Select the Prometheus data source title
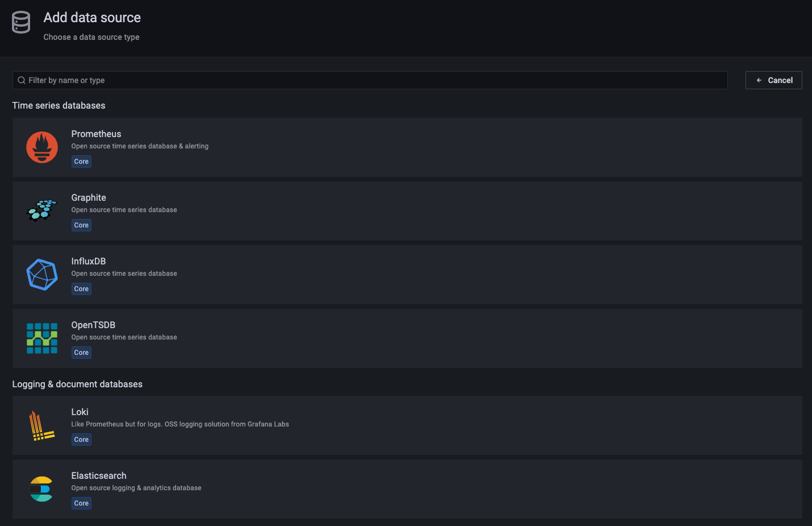Viewport: 812px width, 526px height. click(x=96, y=134)
